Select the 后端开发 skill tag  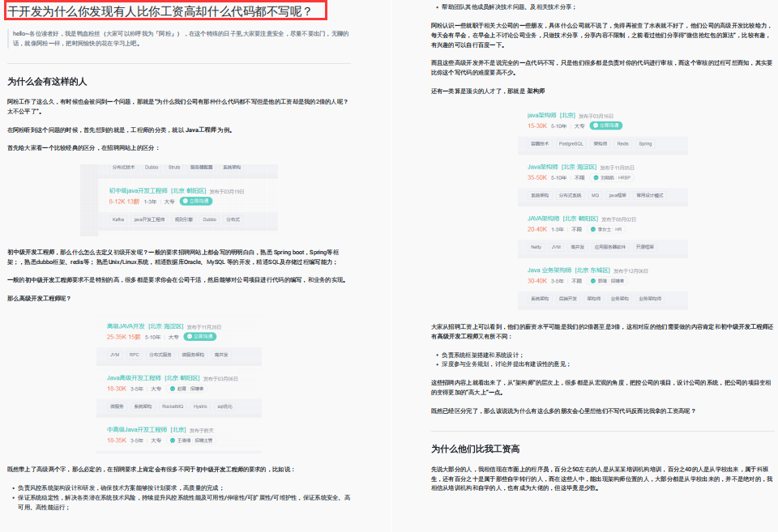(x=568, y=299)
